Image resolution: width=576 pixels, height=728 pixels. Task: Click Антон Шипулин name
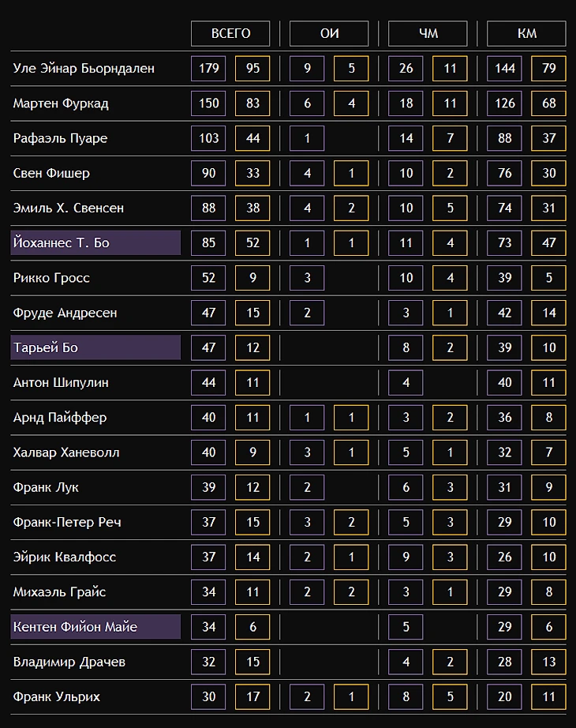(x=61, y=382)
